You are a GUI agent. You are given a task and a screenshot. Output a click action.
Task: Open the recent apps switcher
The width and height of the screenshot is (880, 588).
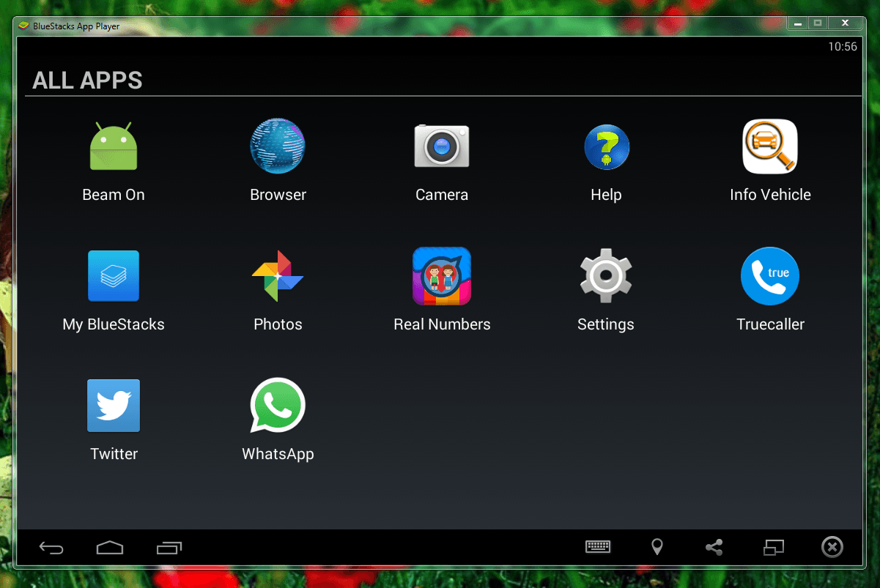[169, 547]
